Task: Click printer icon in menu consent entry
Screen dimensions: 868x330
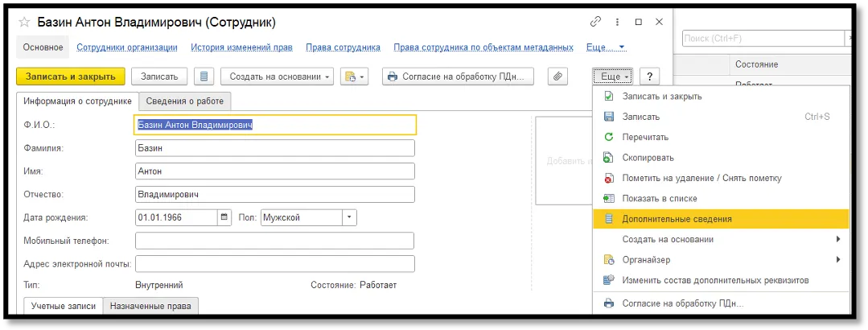Action: pyautogui.click(x=608, y=303)
